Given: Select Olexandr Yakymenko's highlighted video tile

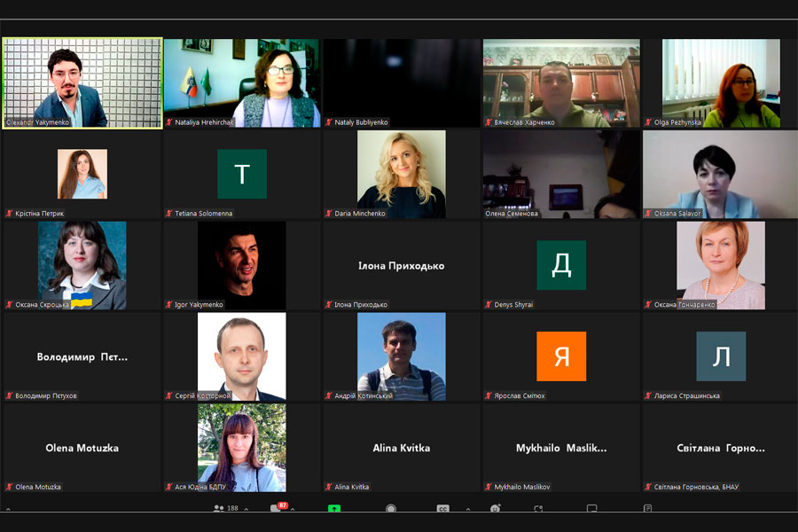Looking at the screenshot, I should coord(82,83).
